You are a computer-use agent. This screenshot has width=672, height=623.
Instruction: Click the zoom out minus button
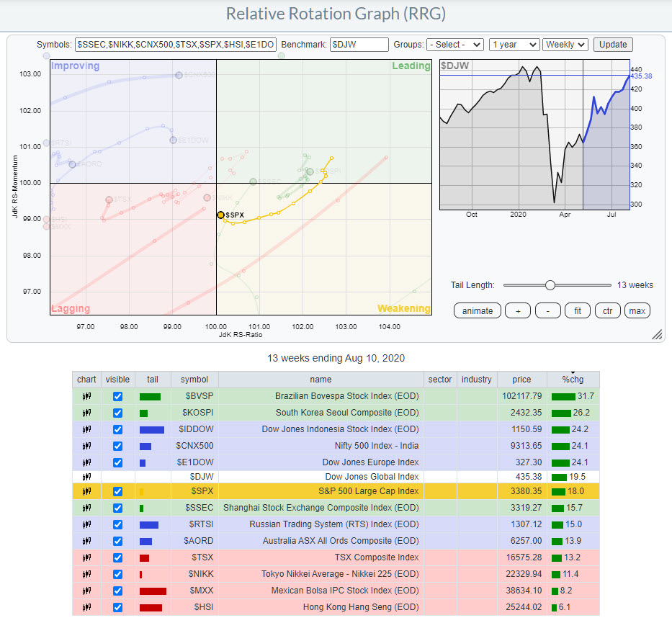tap(547, 310)
